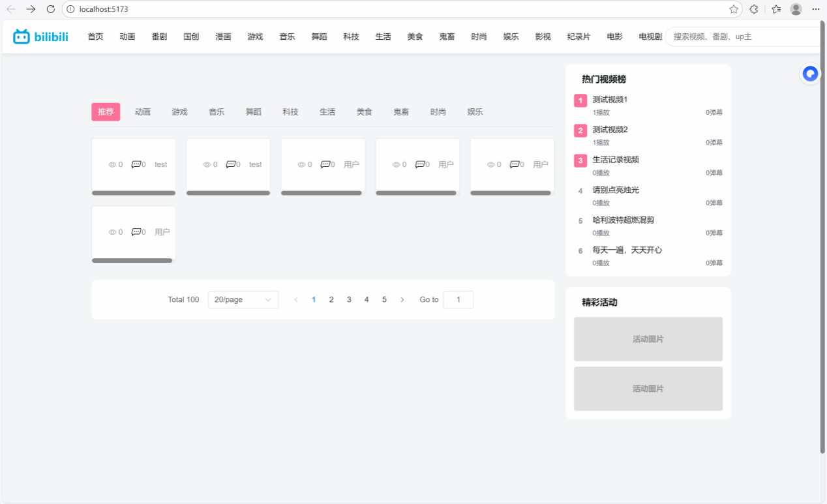827x504 pixels.
Task: Click the browser refresh icon
Action: coord(51,9)
